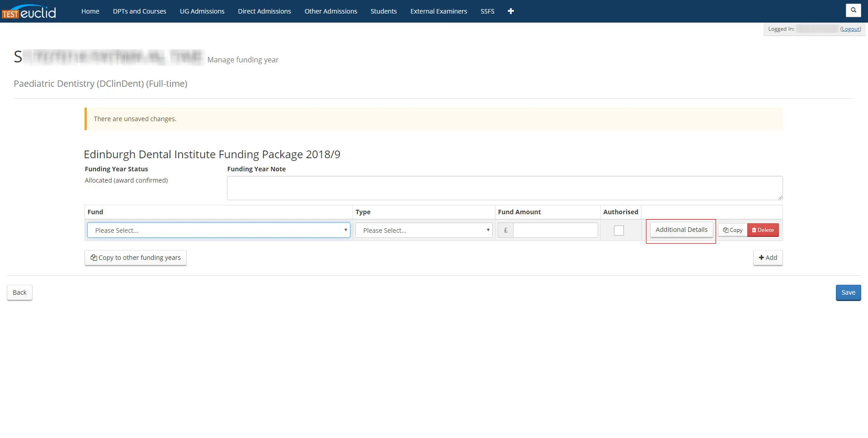Click the search magnifier icon
The width and height of the screenshot is (868, 438).
853,10
